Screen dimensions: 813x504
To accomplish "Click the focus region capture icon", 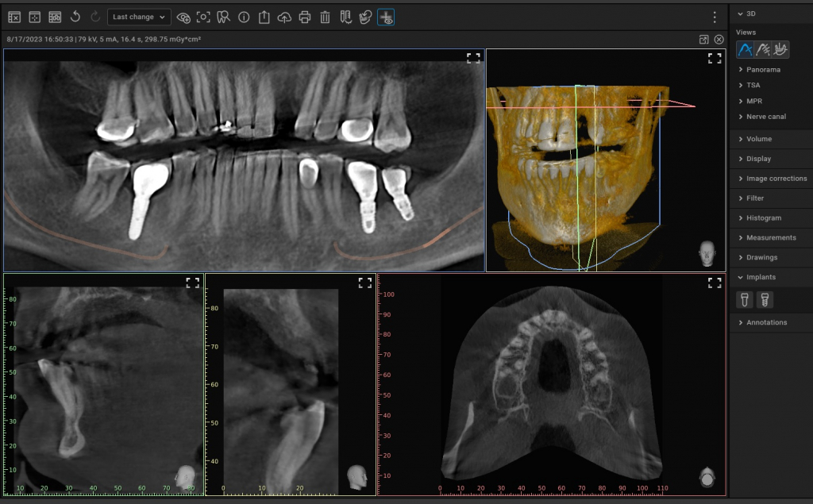I will point(203,17).
